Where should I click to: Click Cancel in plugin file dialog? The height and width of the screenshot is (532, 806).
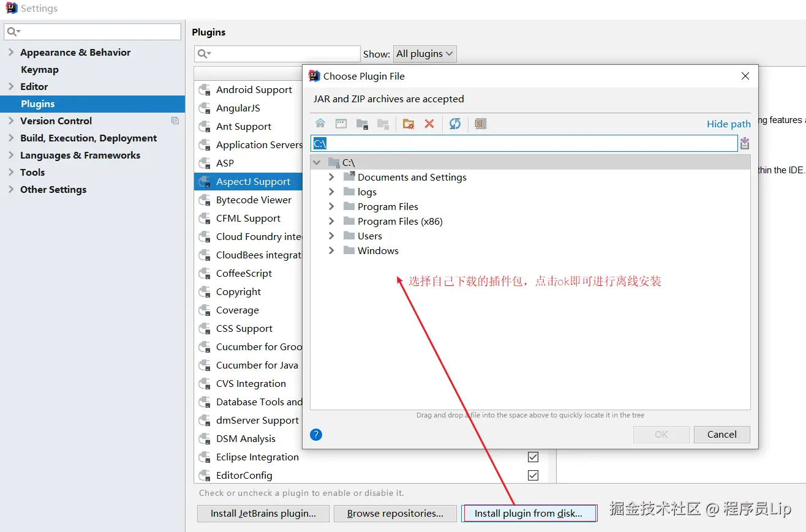(x=721, y=435)
